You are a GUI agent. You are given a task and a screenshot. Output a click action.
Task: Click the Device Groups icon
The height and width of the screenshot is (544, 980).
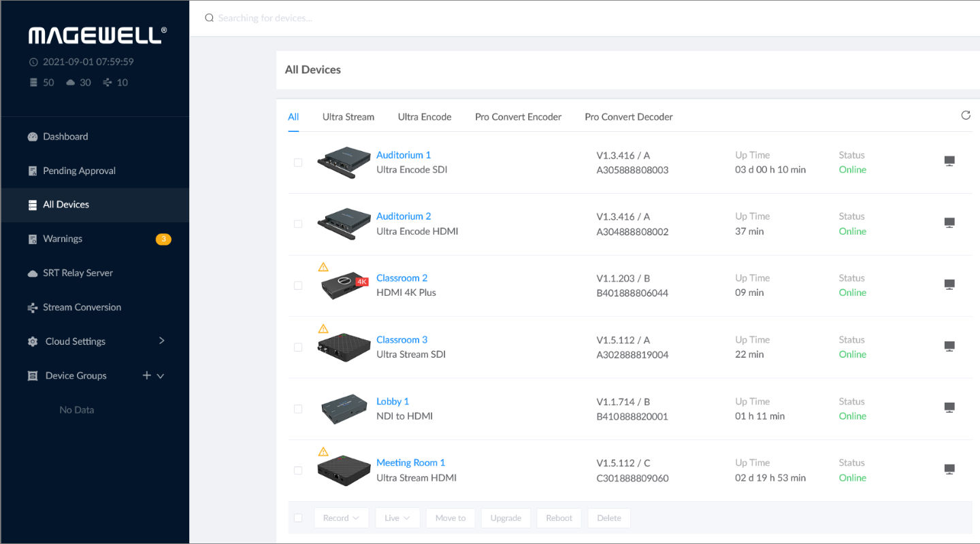click(x=33, y=376)
